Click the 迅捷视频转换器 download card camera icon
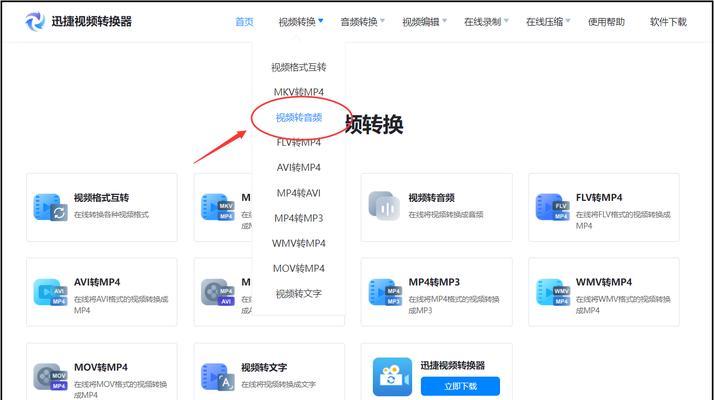Viewport: 714px width, 400px height. (392, 376)
